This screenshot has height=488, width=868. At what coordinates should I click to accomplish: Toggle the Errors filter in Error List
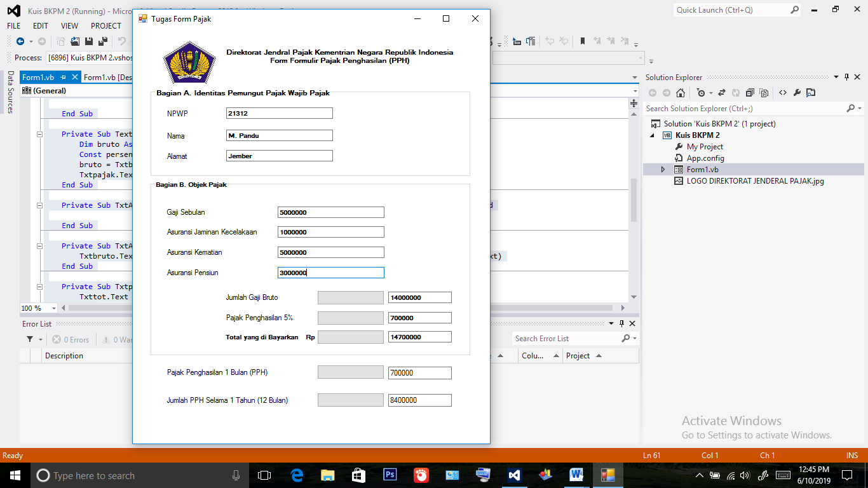point(71,340)
